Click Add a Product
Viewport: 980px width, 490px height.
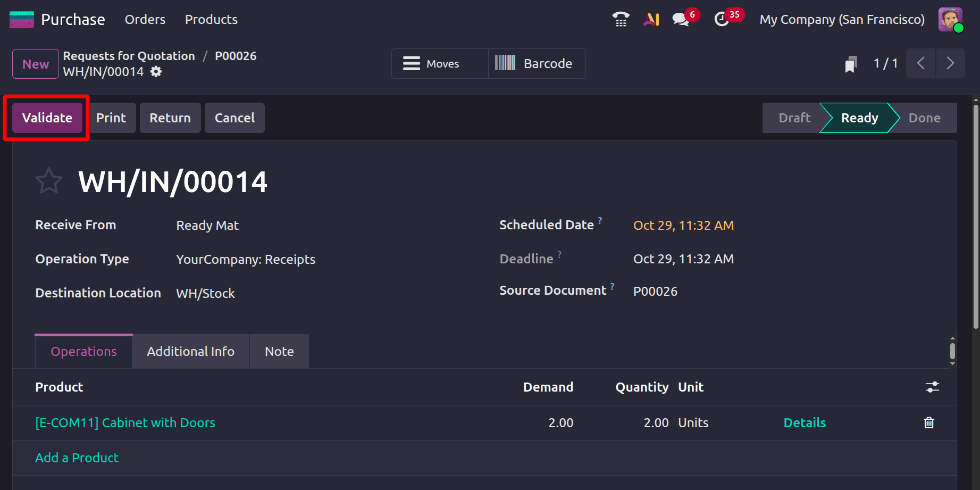tap(77, 458)
